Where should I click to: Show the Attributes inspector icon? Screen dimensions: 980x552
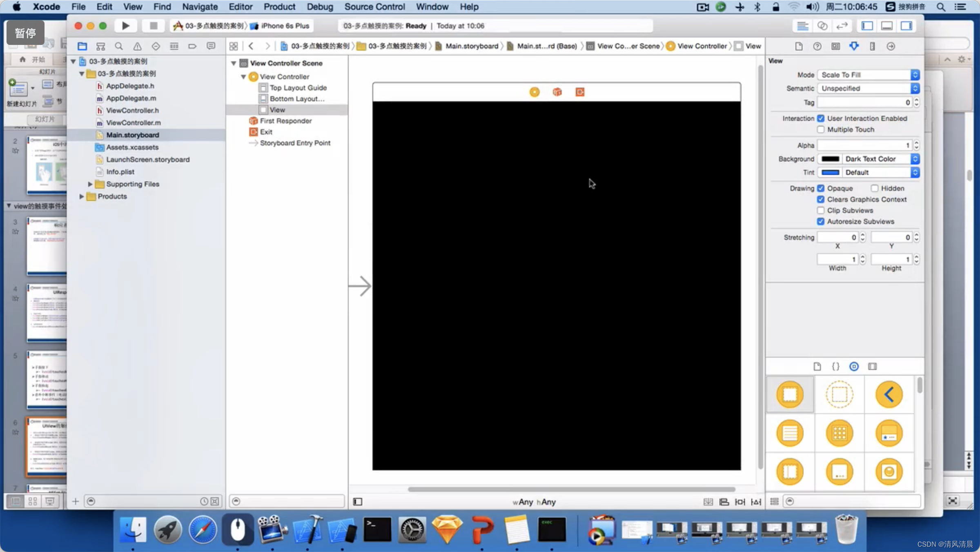click(853, 46)
